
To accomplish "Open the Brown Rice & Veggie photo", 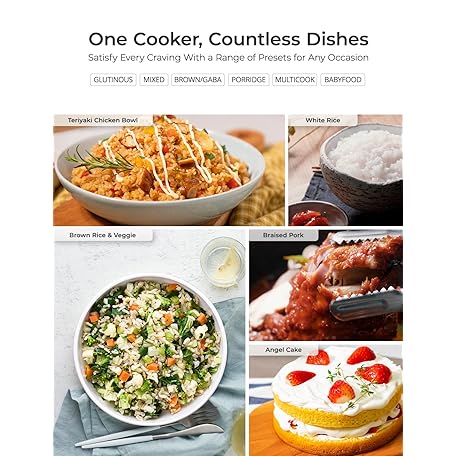I will tap(149, 342).
